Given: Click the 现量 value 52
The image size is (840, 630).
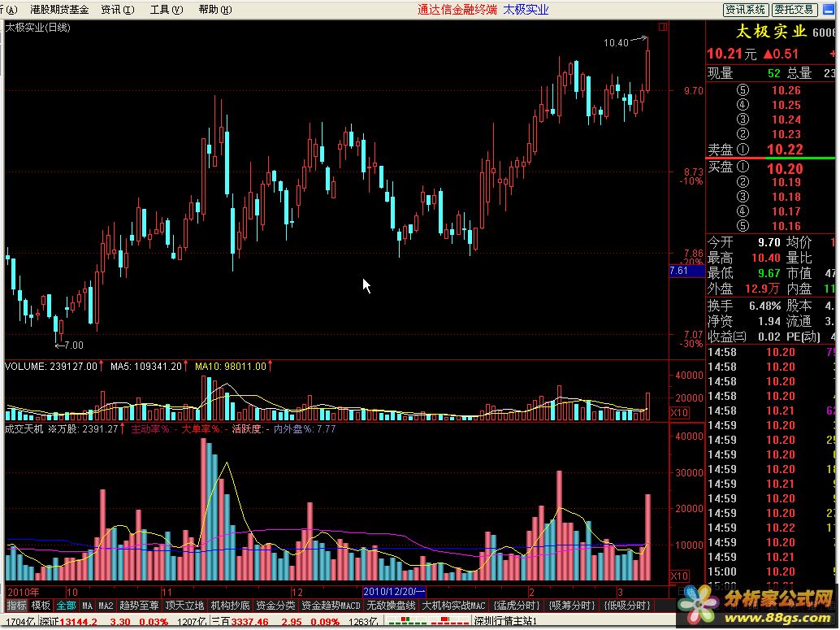Looking at the screenshot, I should (773, 73).
